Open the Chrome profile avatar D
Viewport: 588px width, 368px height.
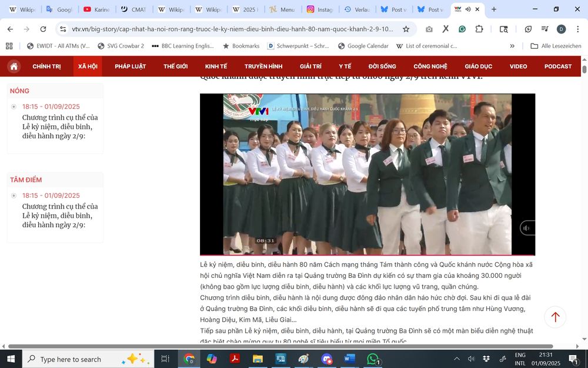(x=562, y=29)
